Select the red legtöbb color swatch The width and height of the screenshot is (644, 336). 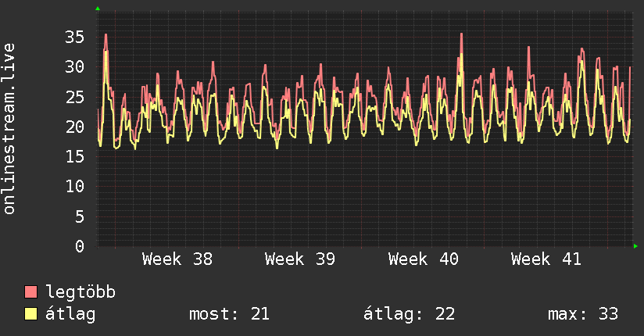(31, 292)
